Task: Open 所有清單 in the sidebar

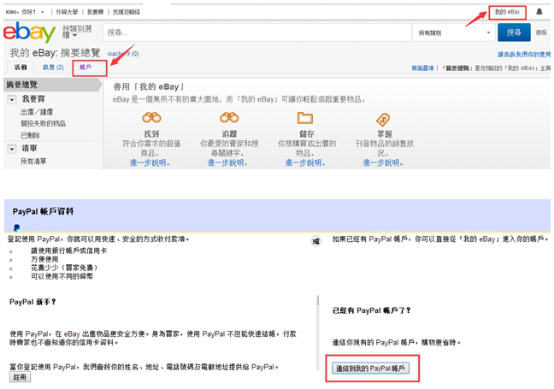Action: 33,161
